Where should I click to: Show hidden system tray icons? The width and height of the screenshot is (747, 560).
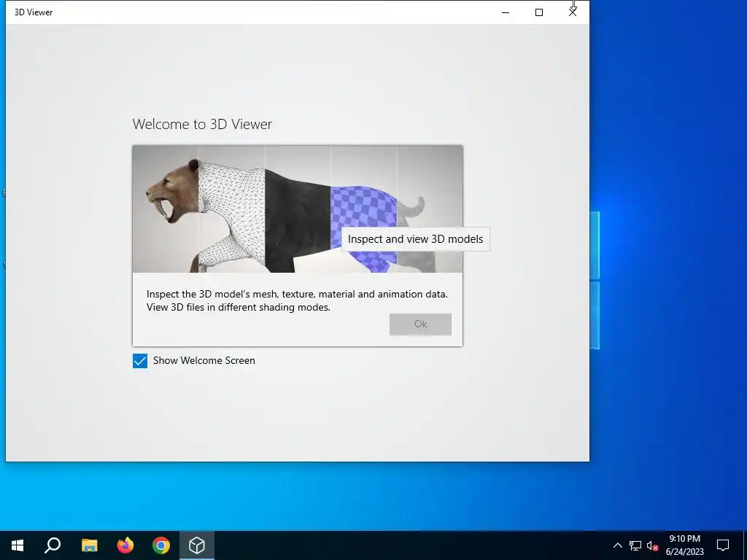click(617, 545)
